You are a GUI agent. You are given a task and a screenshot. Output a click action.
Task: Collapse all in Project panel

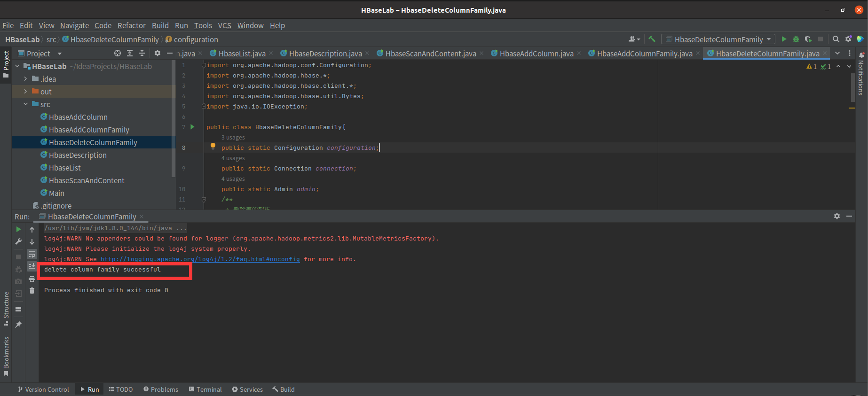coord(142,54)
